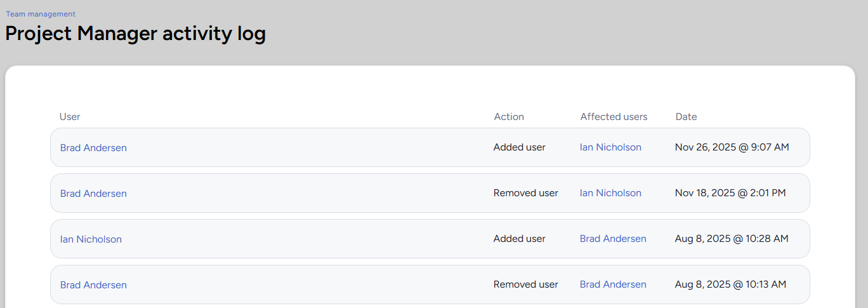Viewport: 868px width, 308px height.
Task: Click the User column header
Action: 70,117
